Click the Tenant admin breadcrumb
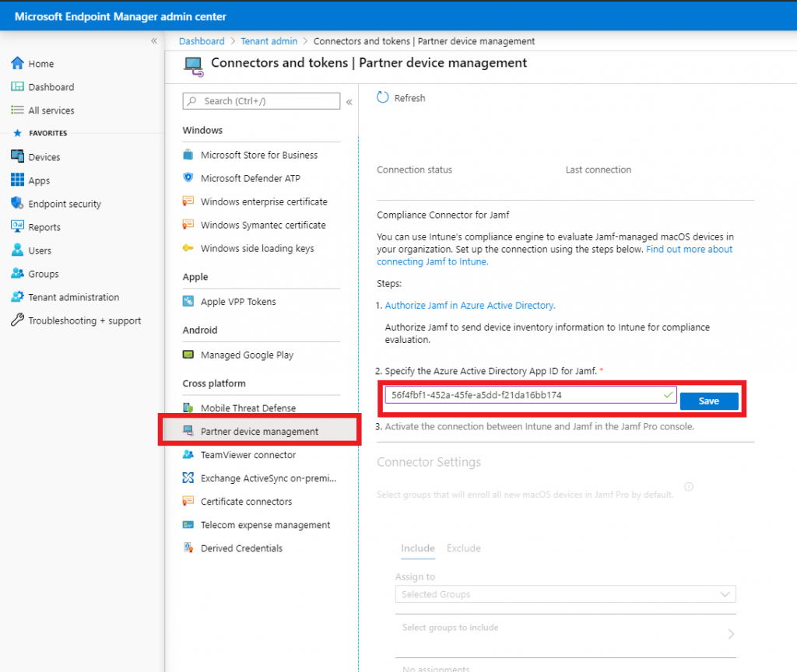The width and height of the screenshot is (797, 672). click(x=269, y=41)
